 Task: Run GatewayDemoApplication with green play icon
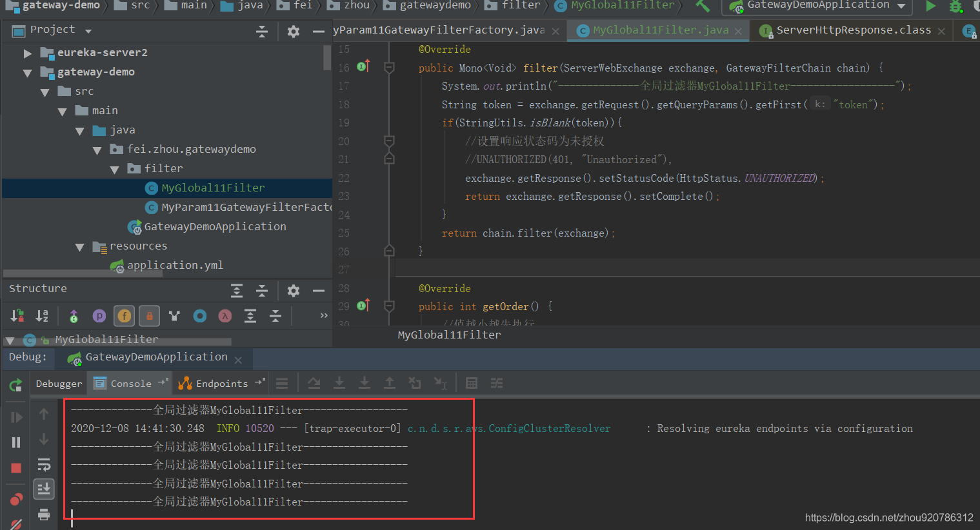[x=930, y=6]
